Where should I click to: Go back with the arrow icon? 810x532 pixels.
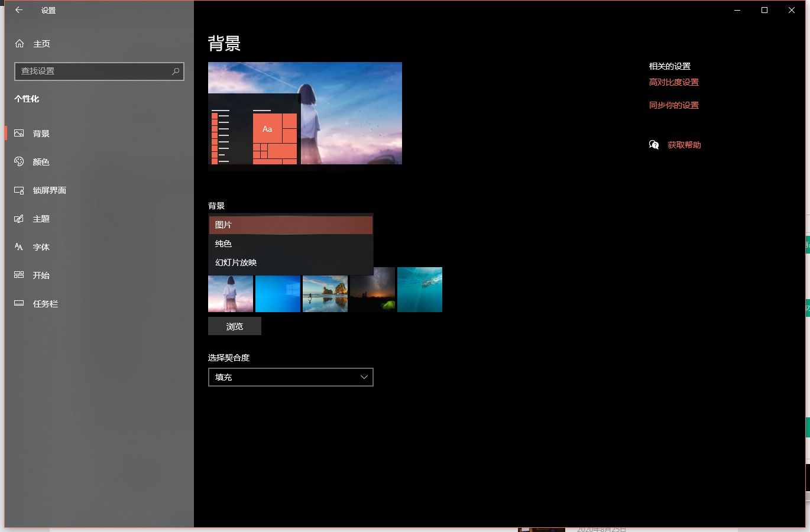pyautogui.click(x=19, y=10)
